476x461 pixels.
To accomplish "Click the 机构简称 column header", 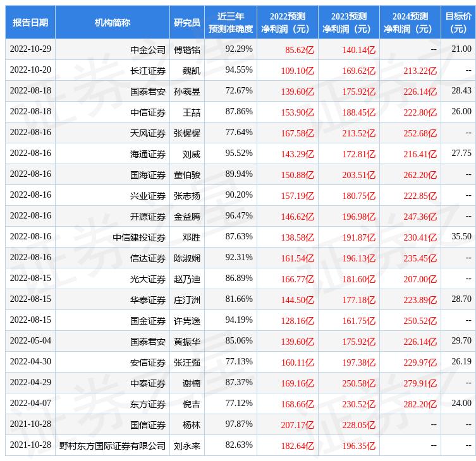I will 113,23.
